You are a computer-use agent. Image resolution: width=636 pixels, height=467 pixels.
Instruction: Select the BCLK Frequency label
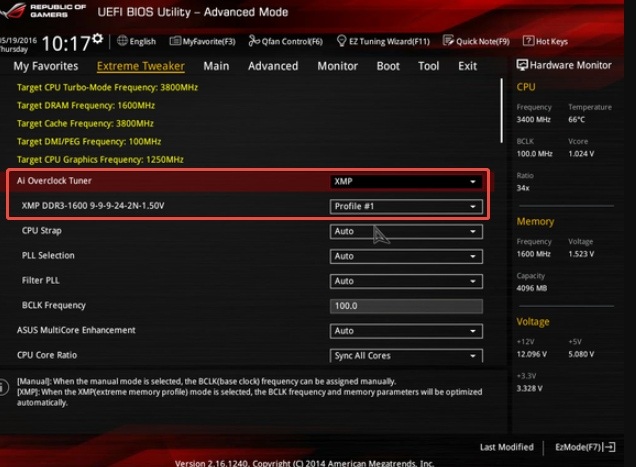pyautogui.click(x=54, y=306)
